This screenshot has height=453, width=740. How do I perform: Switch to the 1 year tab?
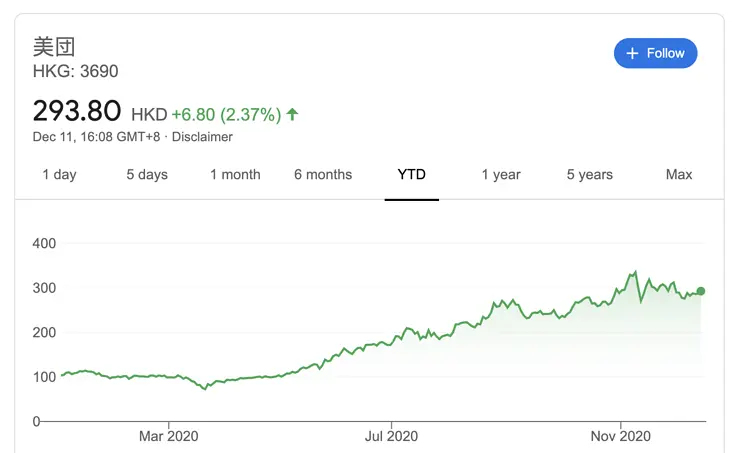501,174
